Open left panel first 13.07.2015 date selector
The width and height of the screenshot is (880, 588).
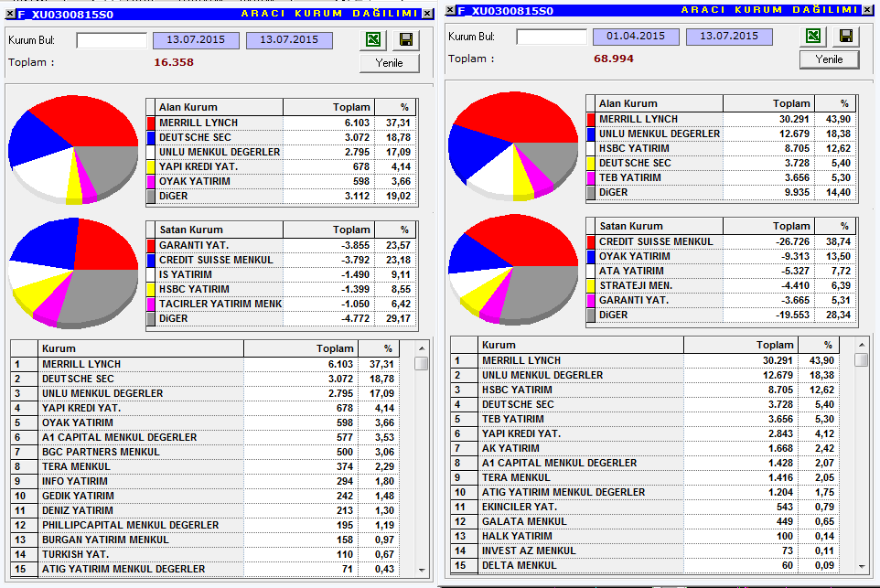point(196,40)
